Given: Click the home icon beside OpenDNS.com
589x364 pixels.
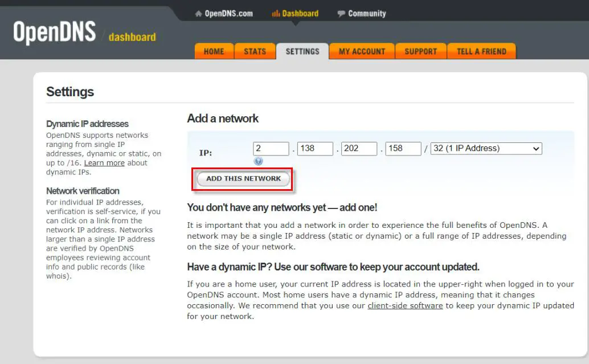Looking at the screenshot, I should (198, 14).
